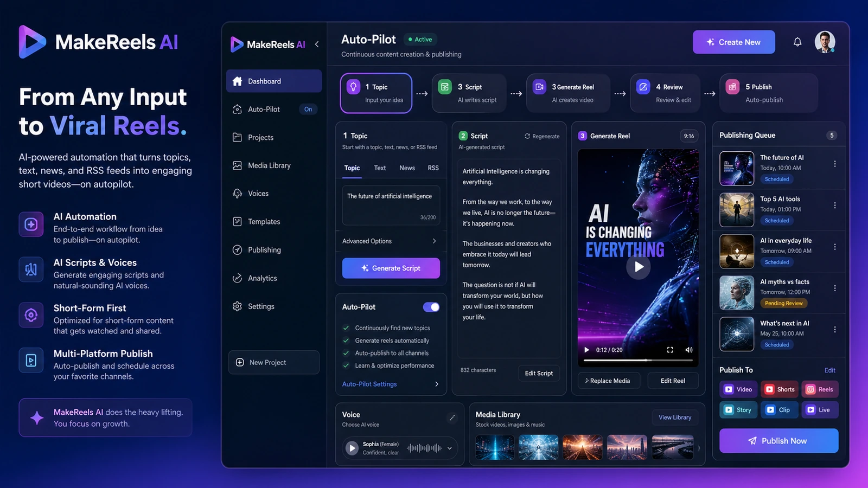Toggle the Reels publish target
The width and height of the screenshot is (868, 488).
click(x=820, y=389)
